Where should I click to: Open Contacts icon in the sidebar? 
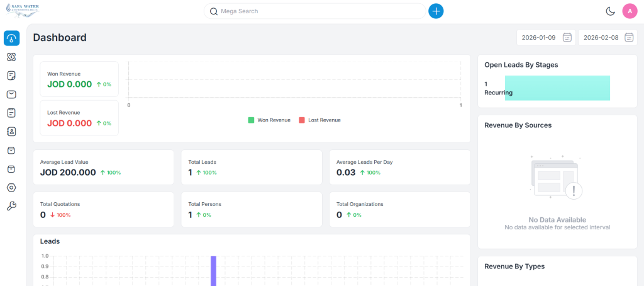point(11,132)
